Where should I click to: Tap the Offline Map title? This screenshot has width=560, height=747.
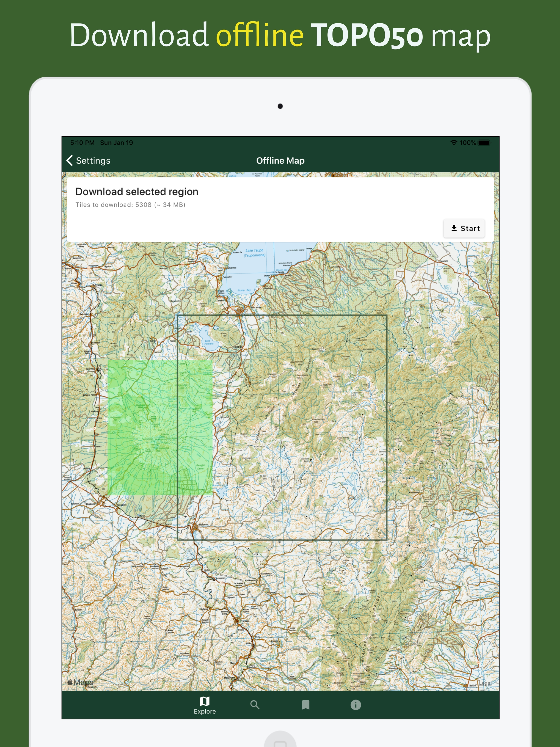tap(280, 161)
